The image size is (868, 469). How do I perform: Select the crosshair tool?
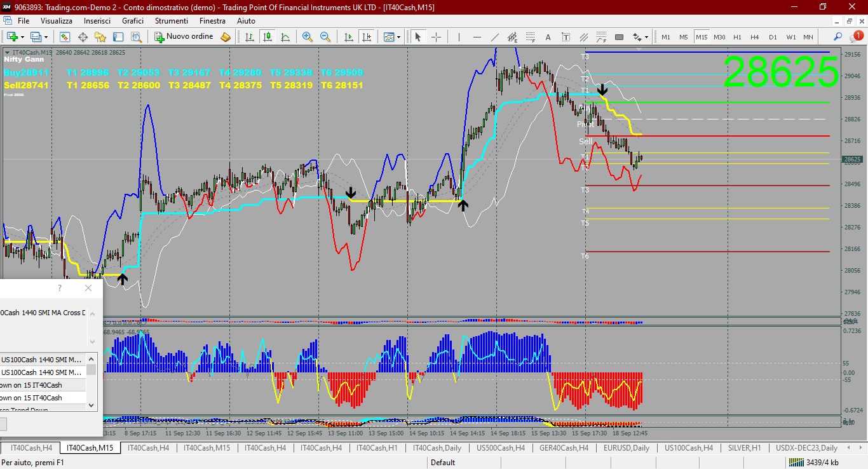tap(437, 37)
